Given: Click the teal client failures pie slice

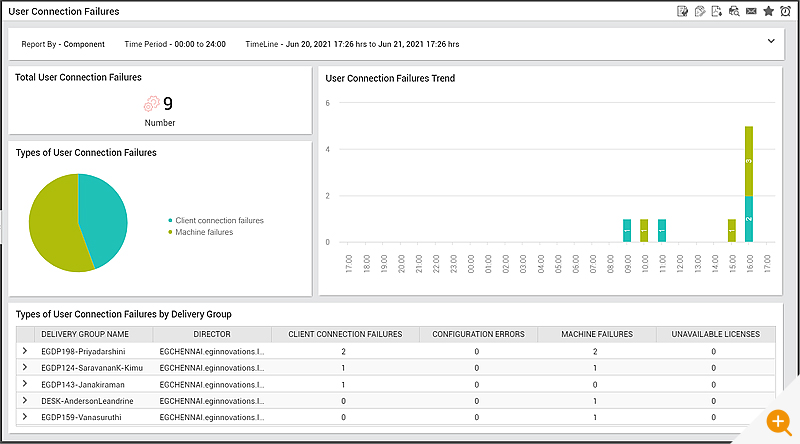Looking at the screenshot, I should click(105, 214).
